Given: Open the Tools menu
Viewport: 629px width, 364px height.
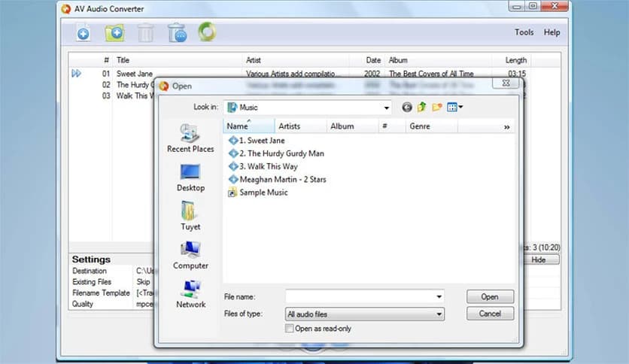Looking at the screenshot, I should 524,32.
